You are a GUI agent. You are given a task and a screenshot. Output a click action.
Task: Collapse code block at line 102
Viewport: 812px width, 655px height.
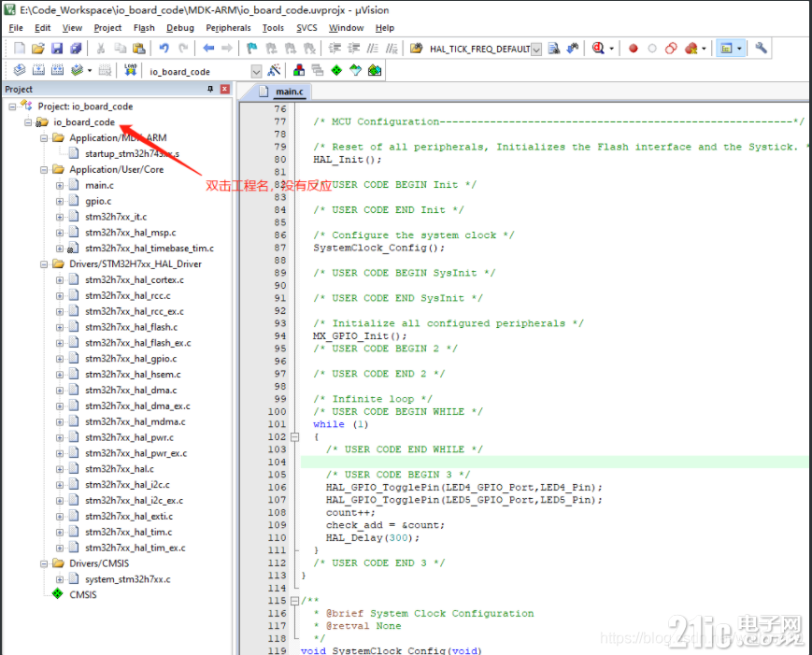(294, 437)
